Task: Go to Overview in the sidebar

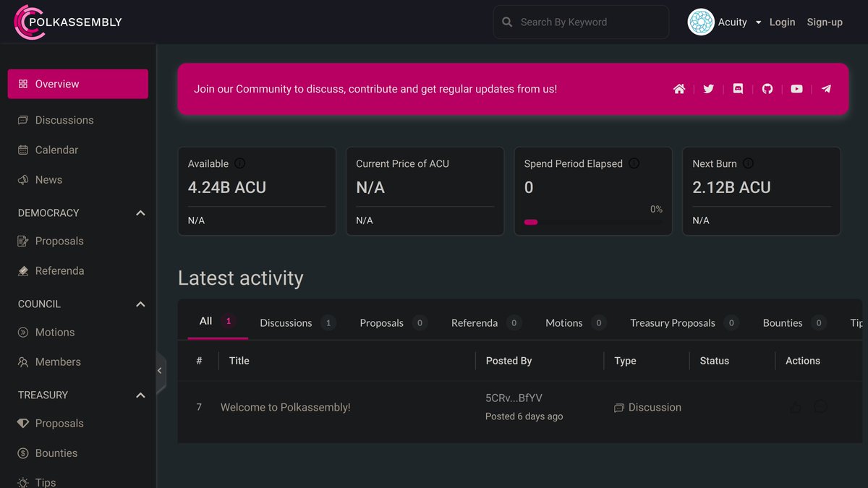Action: [78, 84]
